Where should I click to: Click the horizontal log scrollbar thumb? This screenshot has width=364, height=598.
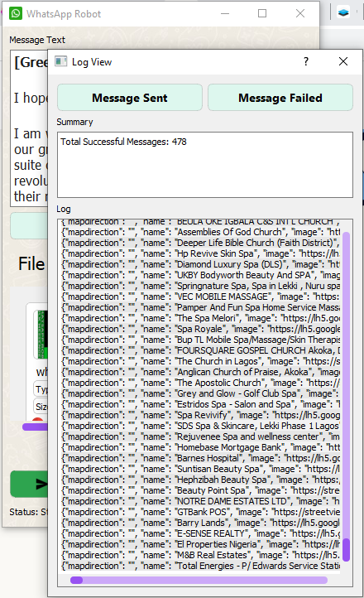click(x=77, y=580)
